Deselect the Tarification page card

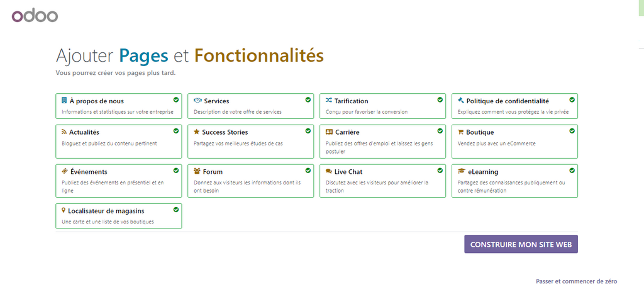coord(382,106)
